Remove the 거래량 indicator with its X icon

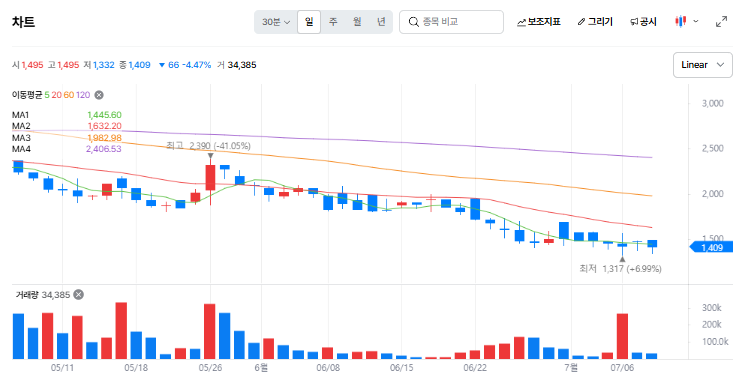(79, 295)
